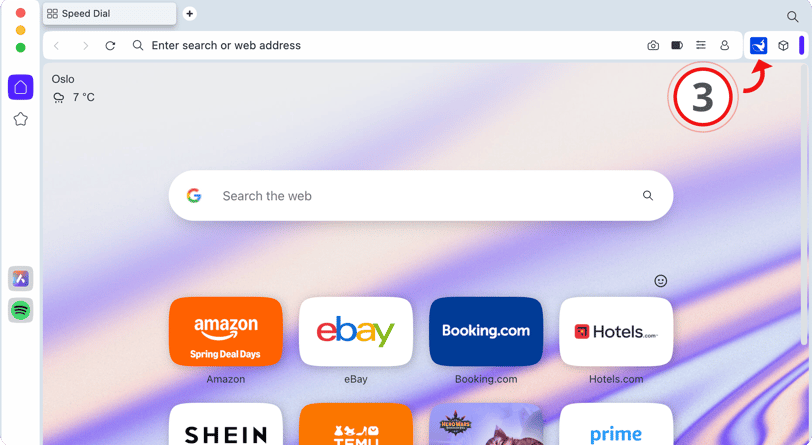The image size is (812, 445).
Task: Focus the Search the web box
Action: (421, 196)
